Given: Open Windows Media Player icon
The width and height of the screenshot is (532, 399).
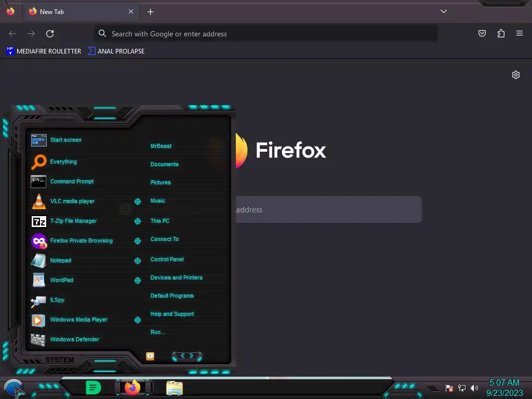Looking at the screenshot, I should pos(38,320).
